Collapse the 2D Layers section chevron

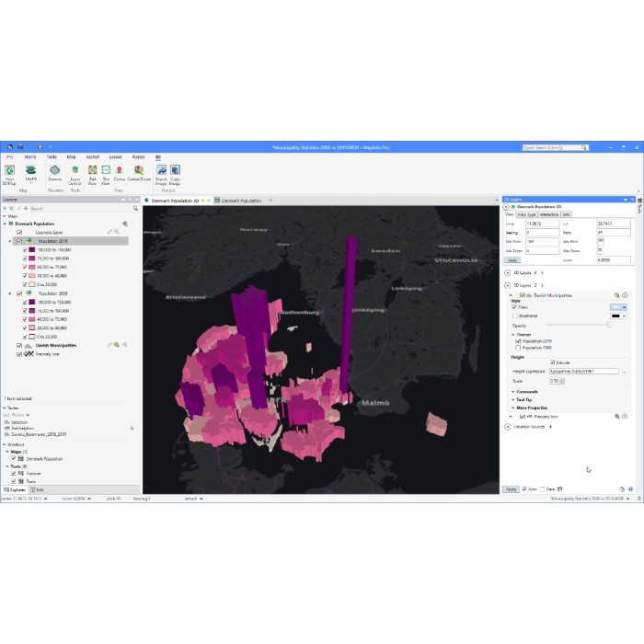507,285
